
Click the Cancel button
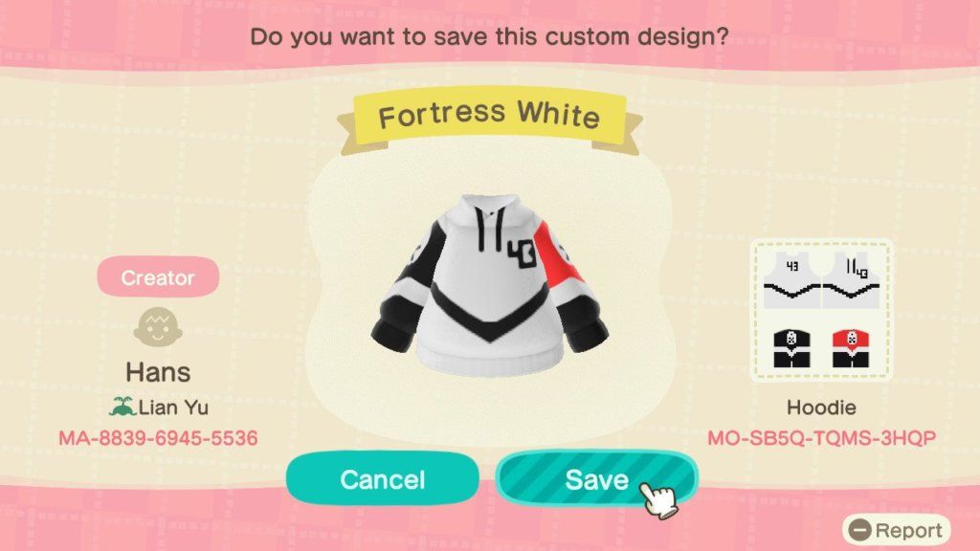pos(383,479)
